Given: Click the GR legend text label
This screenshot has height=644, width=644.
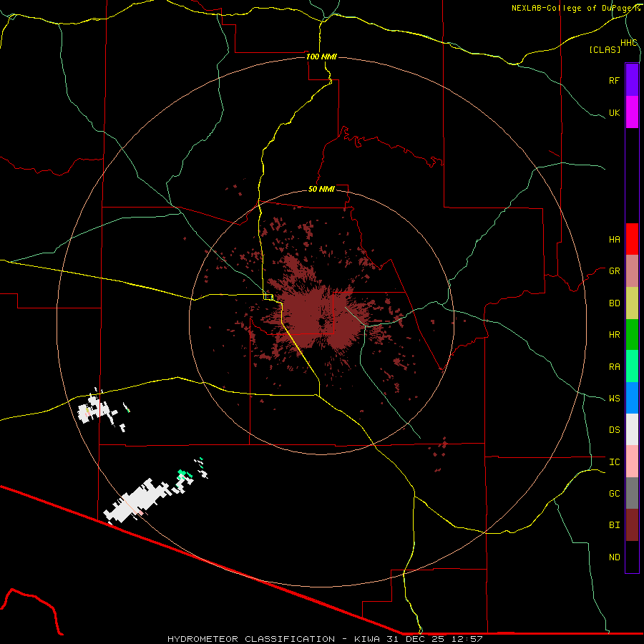Looking at the screenshot, I should tap(614, 271).
